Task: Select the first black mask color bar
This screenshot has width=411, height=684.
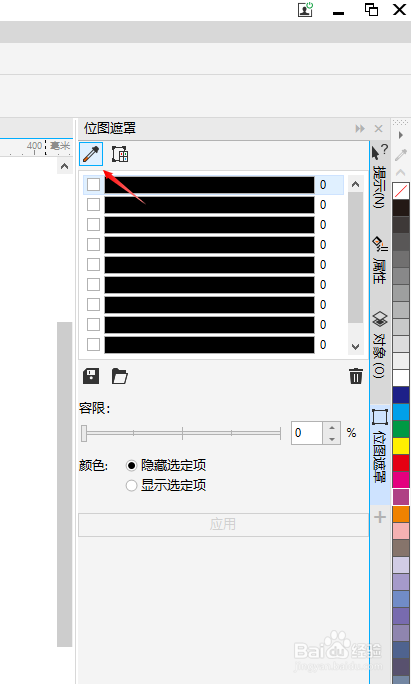Action: 209,185
